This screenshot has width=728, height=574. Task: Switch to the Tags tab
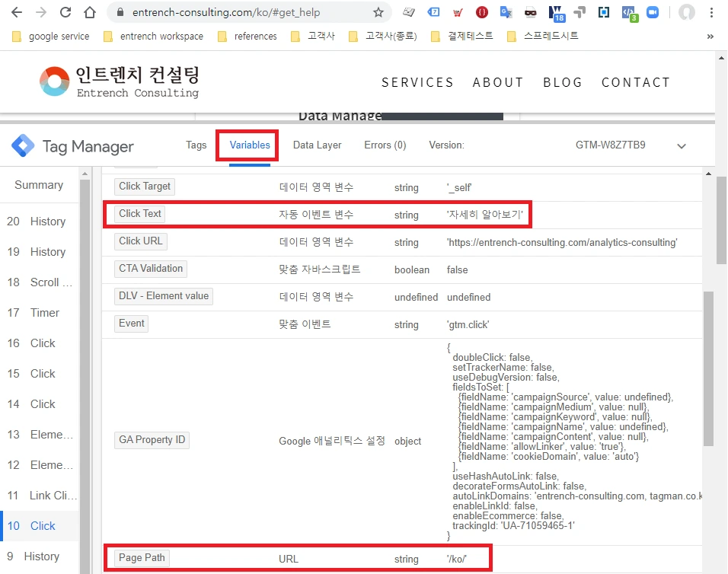pos(196,145)
